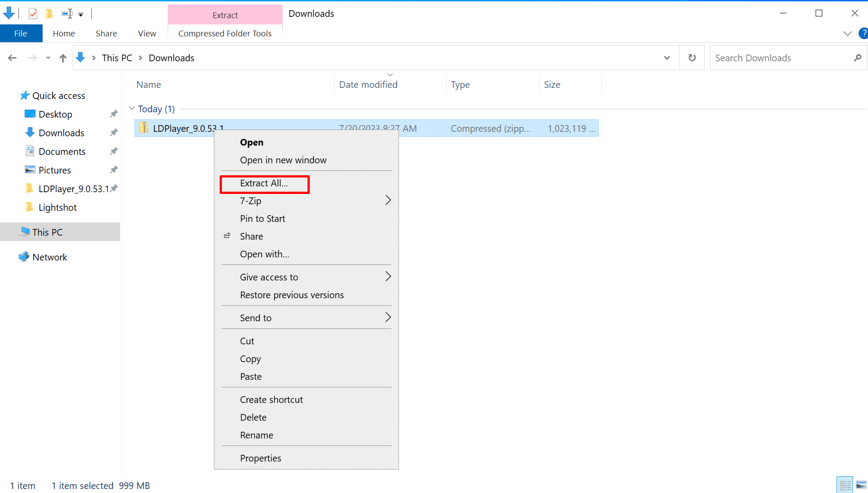Open This PC from the breadcrumb bar
868x493 pixels.
point(117,58)
